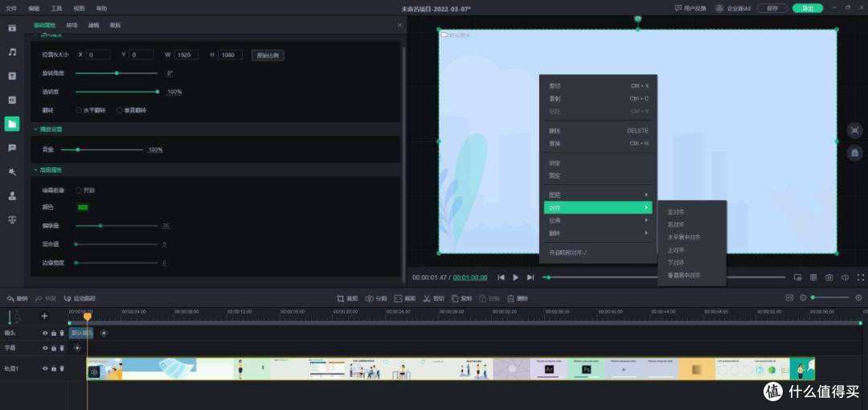Expand the 图层 layer submenu in context menu

(598, 195)
